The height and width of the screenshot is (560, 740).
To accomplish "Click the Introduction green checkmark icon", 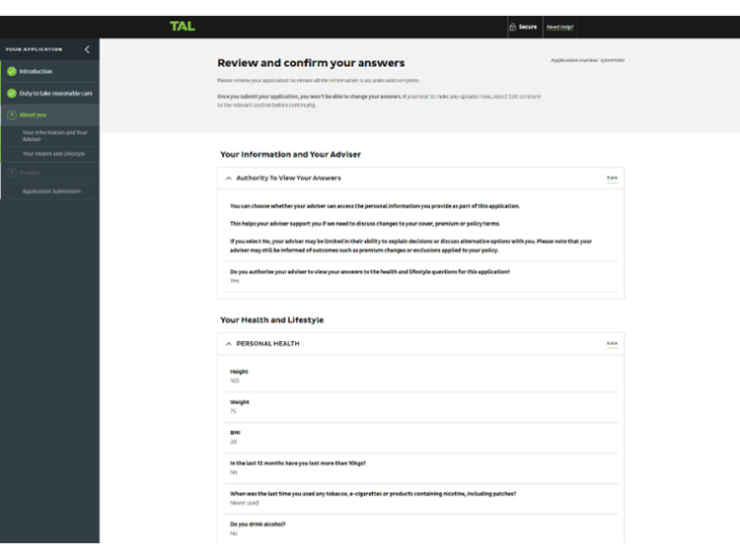I will [12, 71].
